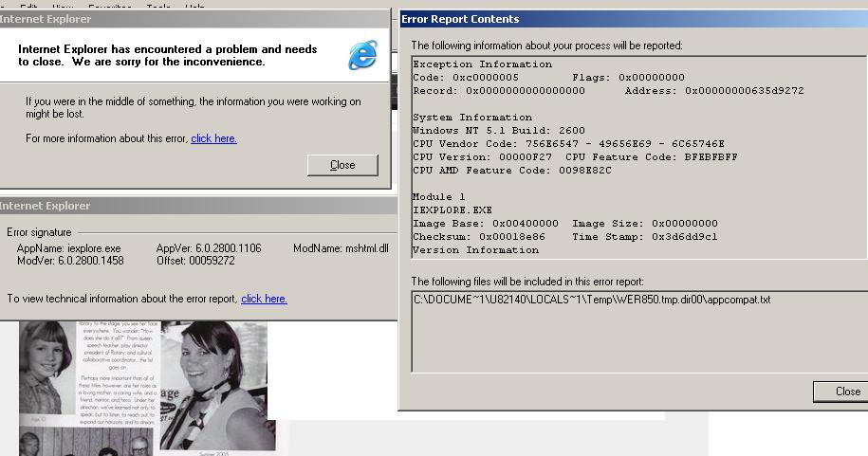
Task: Close the Internet Explorer crash dialog
Action: coord(342,165)
